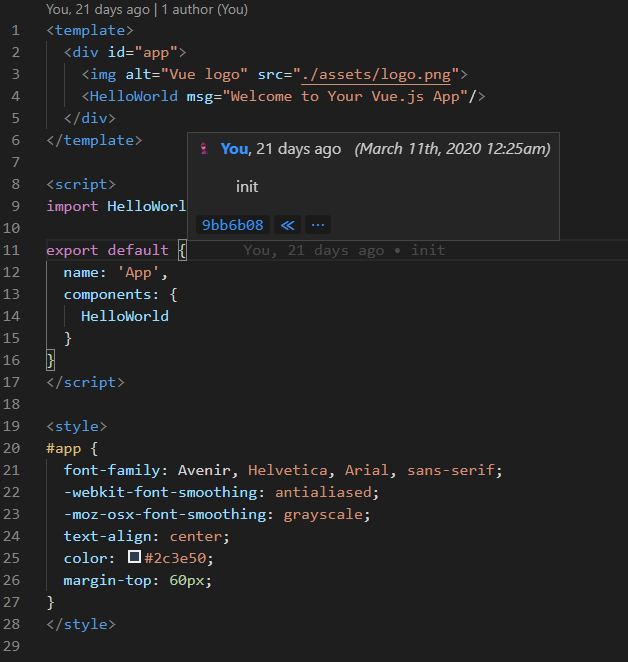
Task: Open commit hash 9bb6b08 link
Action: [x=233, y=225]
